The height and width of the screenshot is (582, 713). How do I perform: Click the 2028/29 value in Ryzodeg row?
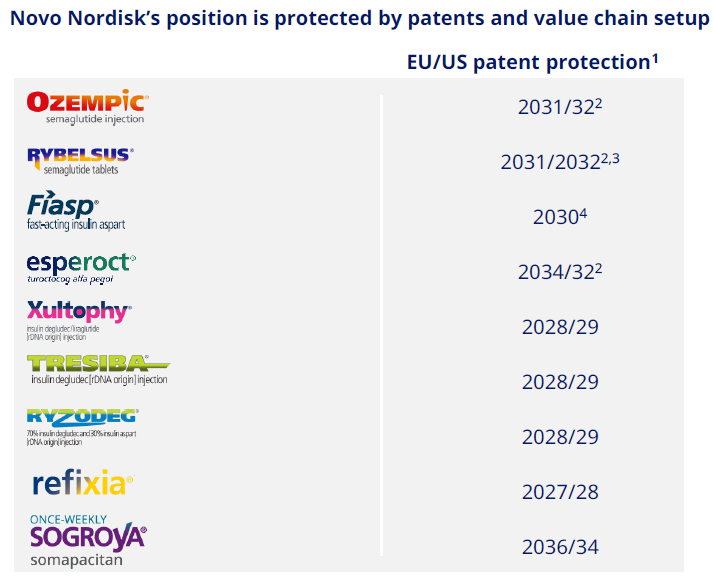click(x=559, y=437)
